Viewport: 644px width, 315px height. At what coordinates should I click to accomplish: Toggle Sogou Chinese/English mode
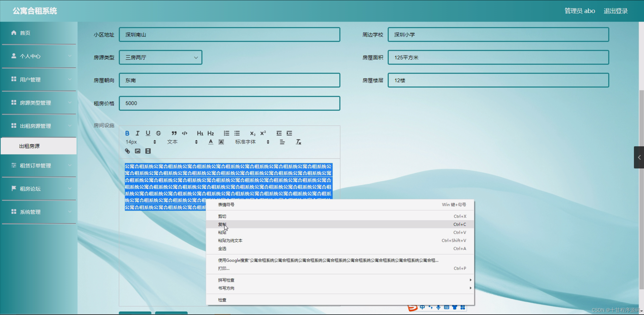422,307
